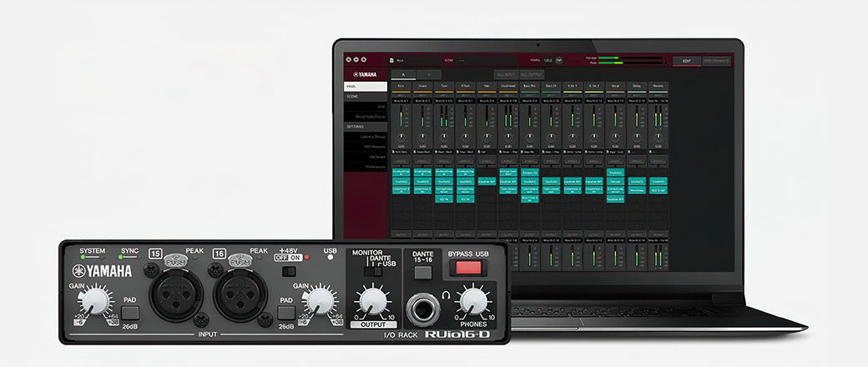Select MAIN in the left sidebar
This screenshot has height=367, width=868.
366,87
